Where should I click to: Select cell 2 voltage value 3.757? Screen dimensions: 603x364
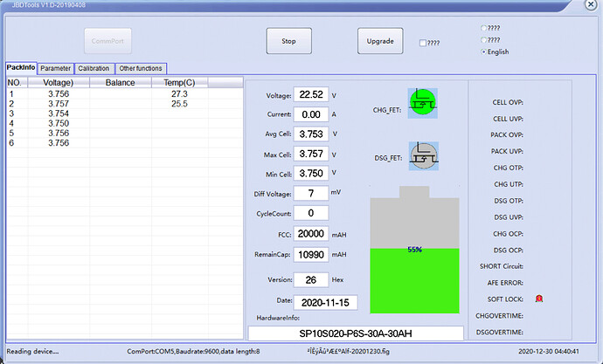tap(59, 104)
